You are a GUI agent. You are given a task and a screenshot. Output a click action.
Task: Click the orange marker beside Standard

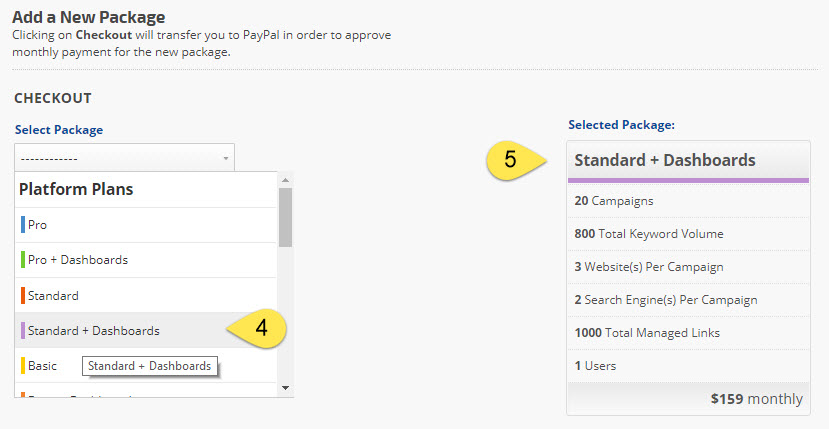pyautogui.click(x=23, y=296)
